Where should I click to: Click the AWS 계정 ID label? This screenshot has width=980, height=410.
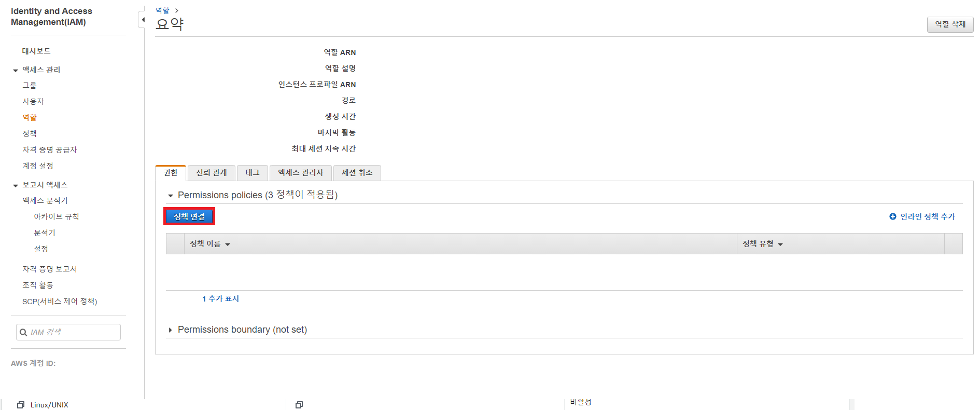33,363
